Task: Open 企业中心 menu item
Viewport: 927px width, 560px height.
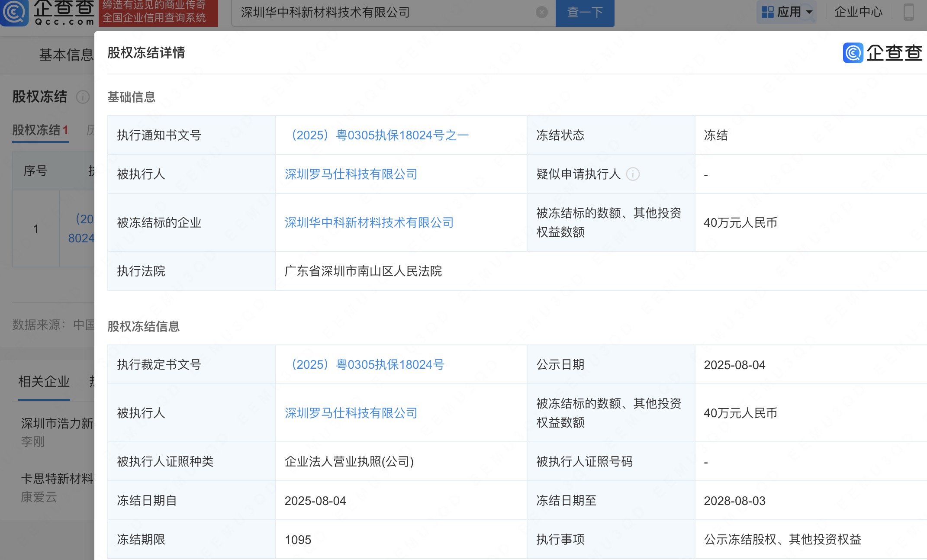Action: coord(858,12)
